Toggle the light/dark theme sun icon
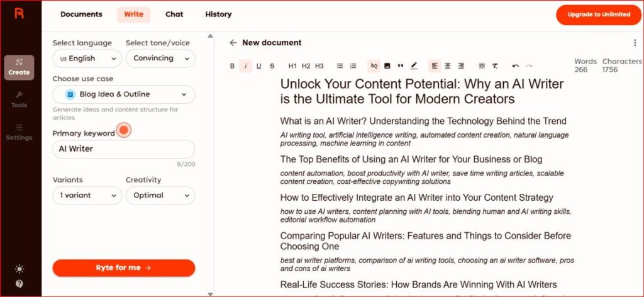 tap(19, 269)
